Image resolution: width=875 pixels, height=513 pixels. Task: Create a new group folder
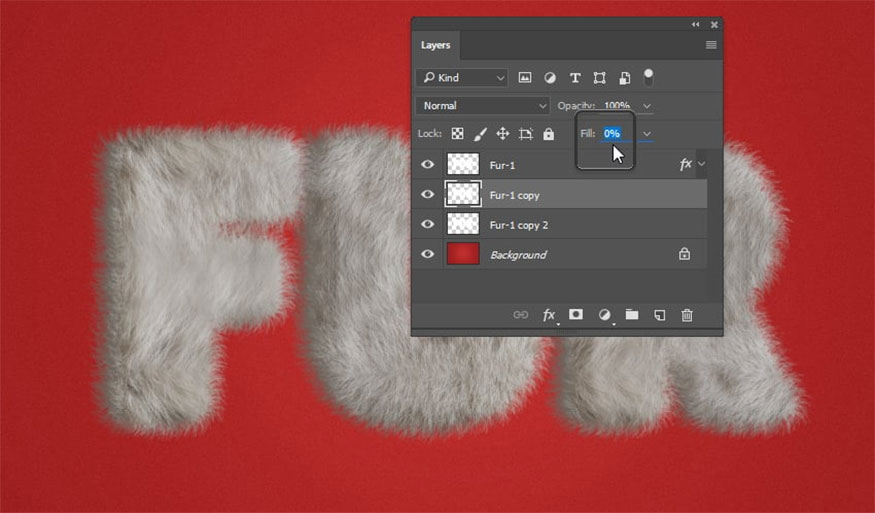pos(632,315)
